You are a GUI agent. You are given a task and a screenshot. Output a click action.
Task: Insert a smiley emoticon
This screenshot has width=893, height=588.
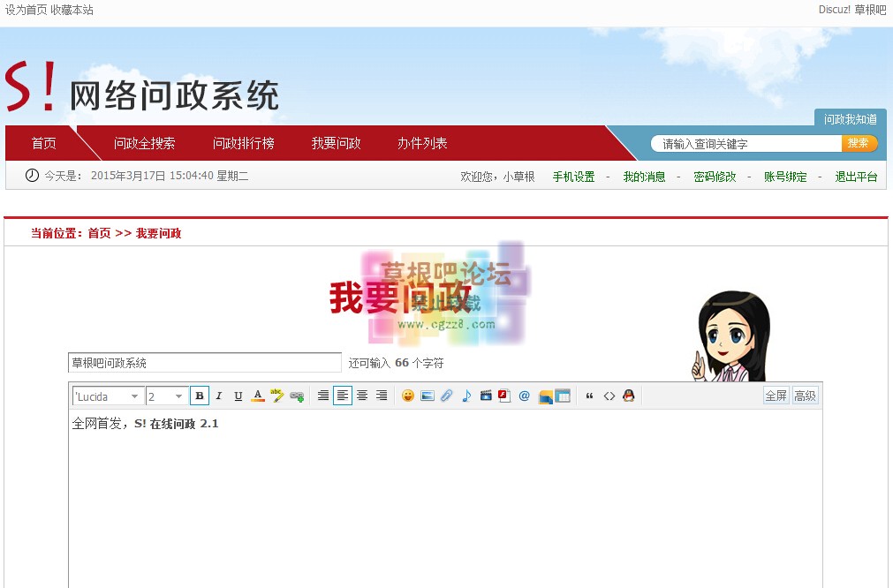click(x=407, y=396)
